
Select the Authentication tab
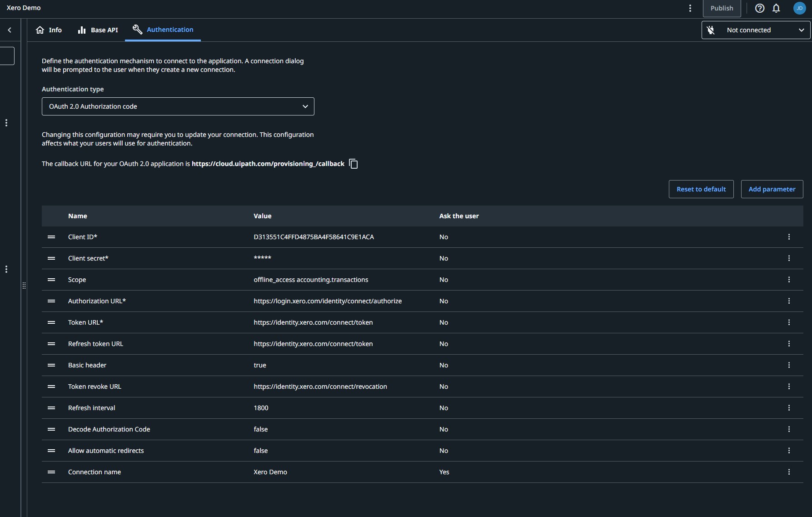tap(163, 30)
